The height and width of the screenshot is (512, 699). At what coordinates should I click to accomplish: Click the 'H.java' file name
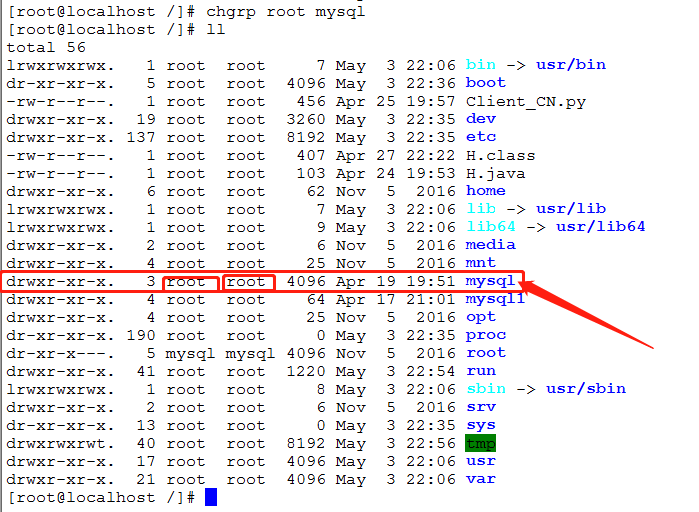(495, 173)
